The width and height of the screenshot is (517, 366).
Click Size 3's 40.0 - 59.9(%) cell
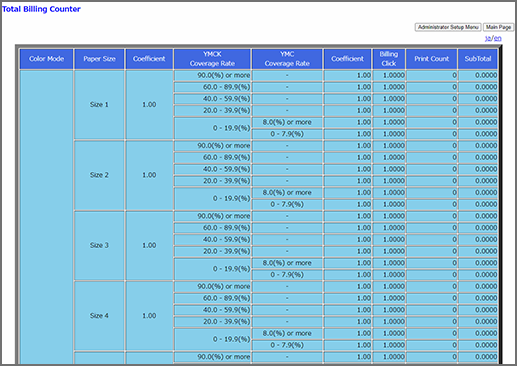coord(212,240)
